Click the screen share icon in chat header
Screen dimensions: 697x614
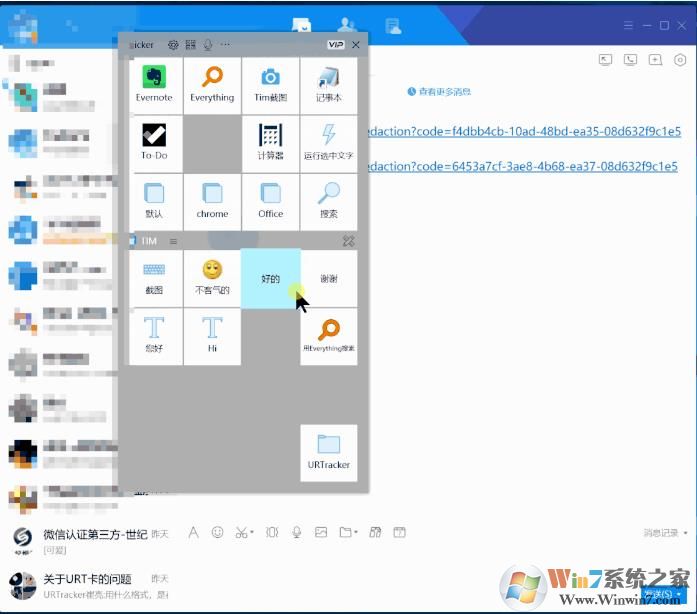(605, 60)
